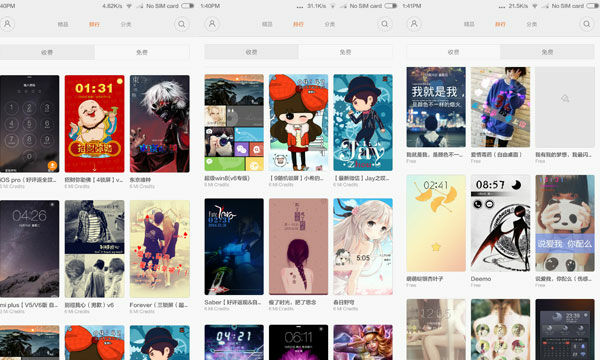Open profile icon on the 21.5K/s screen

pyautogui.click(x=414, y=24)
